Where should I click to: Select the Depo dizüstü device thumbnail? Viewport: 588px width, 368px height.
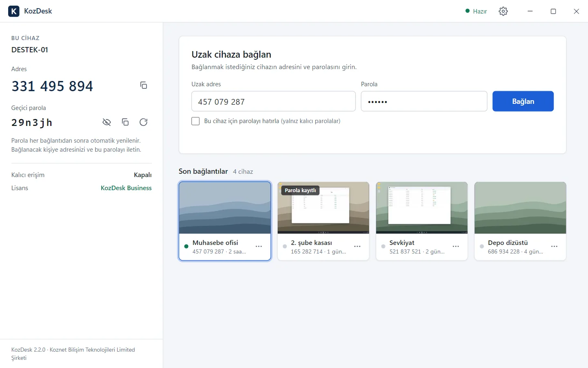click(520, 208)
